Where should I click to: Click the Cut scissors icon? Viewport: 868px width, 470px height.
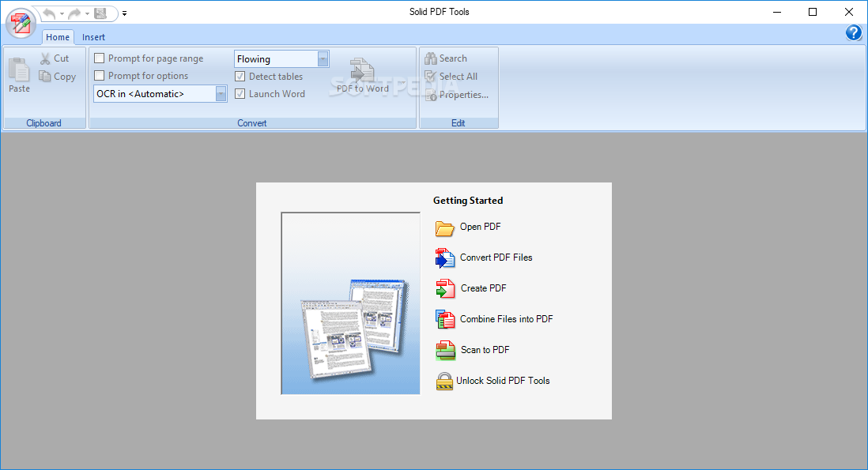point(45,58)
